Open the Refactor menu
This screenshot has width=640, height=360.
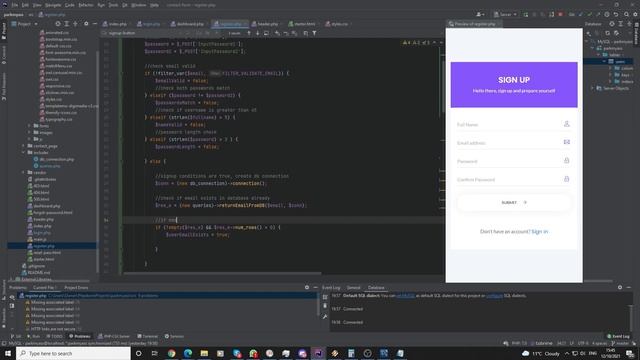86,5
